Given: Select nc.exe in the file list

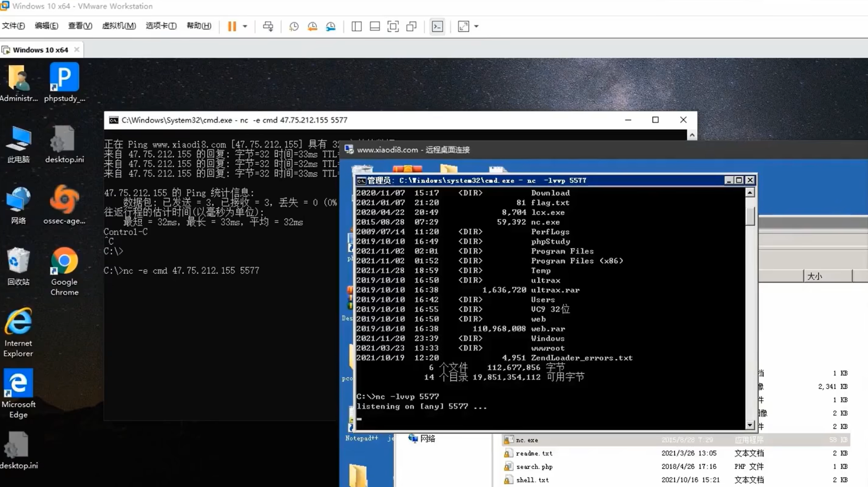Looking at the screenshot, I should (676, 440).
